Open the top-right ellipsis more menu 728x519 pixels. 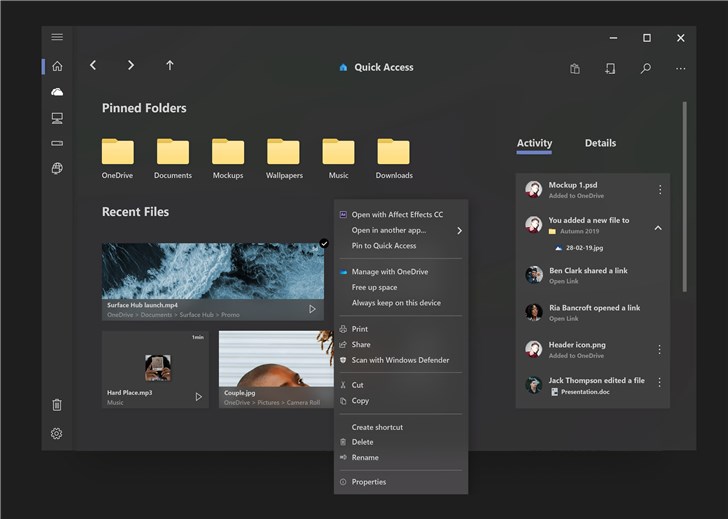[x=681, y=68]
